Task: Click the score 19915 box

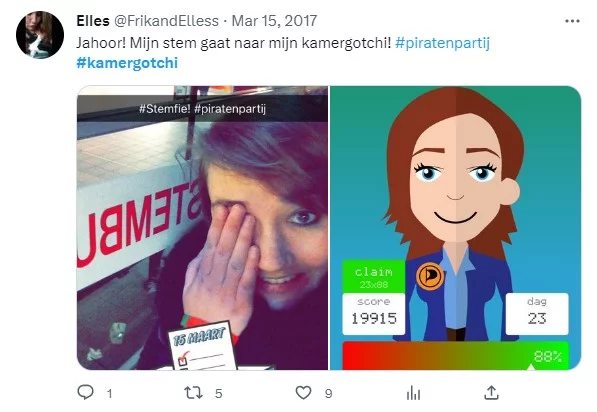Action: click(374, 314)
